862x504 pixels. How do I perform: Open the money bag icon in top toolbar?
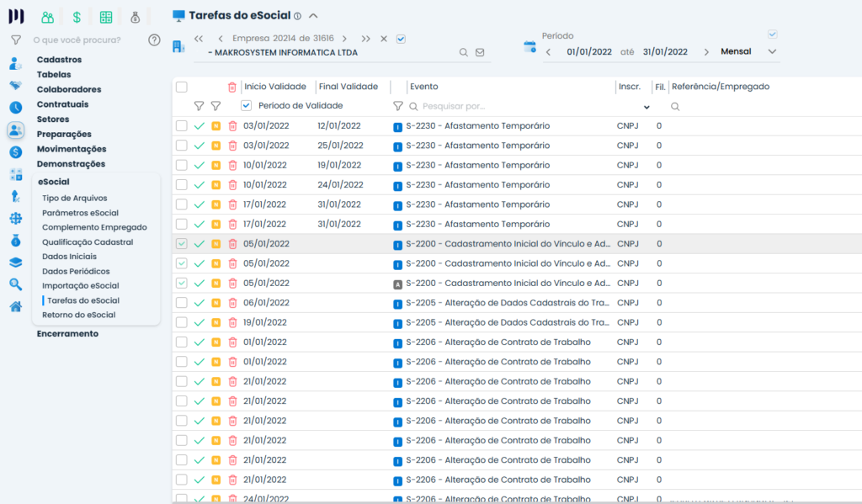135,17
